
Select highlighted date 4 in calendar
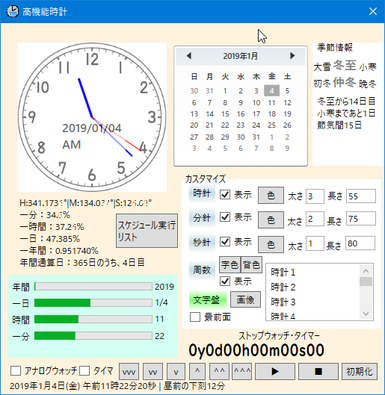coord(272,90)
